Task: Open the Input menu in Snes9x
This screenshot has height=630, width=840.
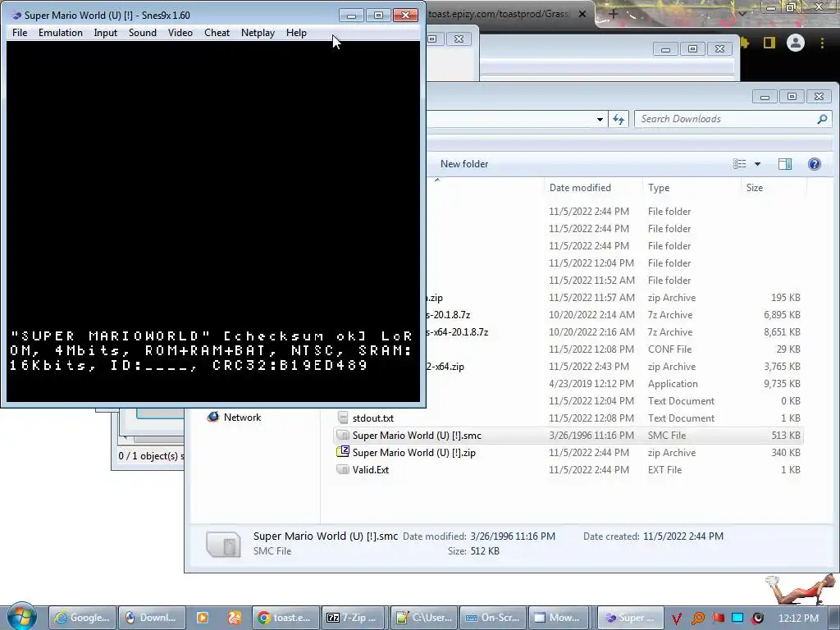Action: [x=106, y=33]
